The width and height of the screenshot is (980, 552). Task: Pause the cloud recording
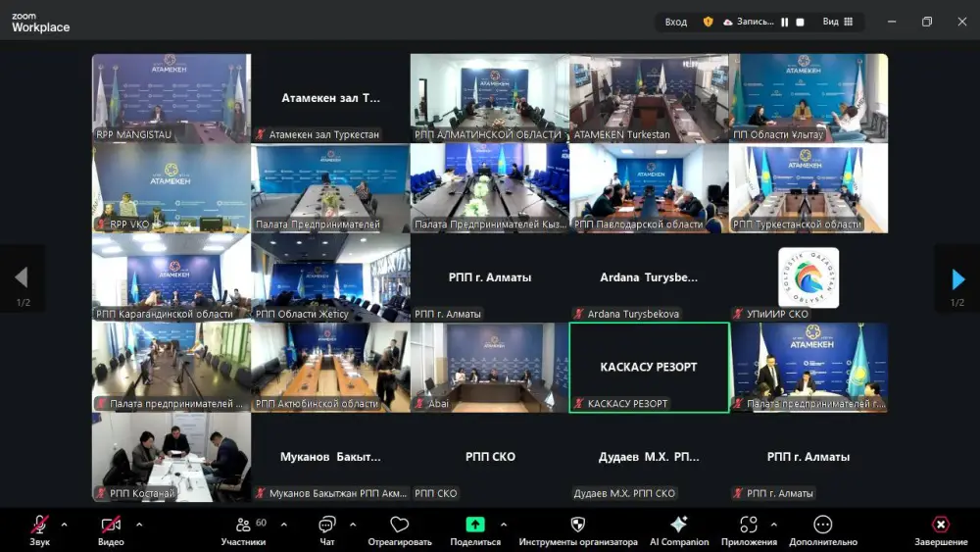coord(784,22)
